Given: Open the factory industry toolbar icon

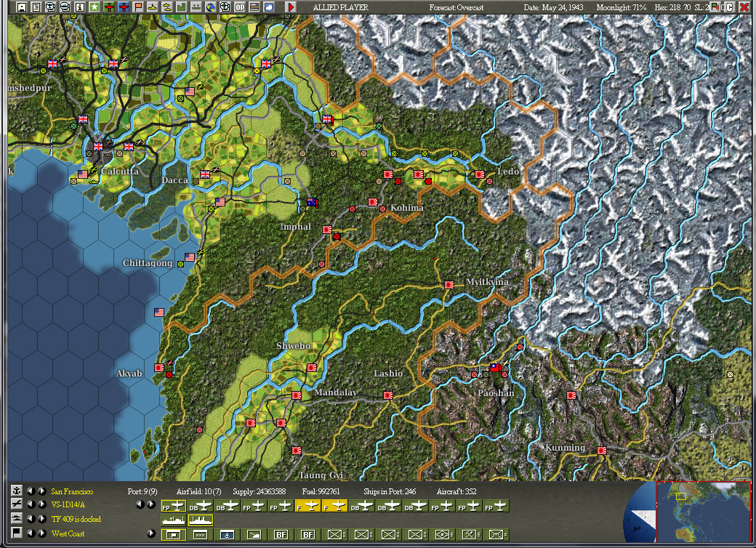Looking at the screenshot, I should pos(181,7).
